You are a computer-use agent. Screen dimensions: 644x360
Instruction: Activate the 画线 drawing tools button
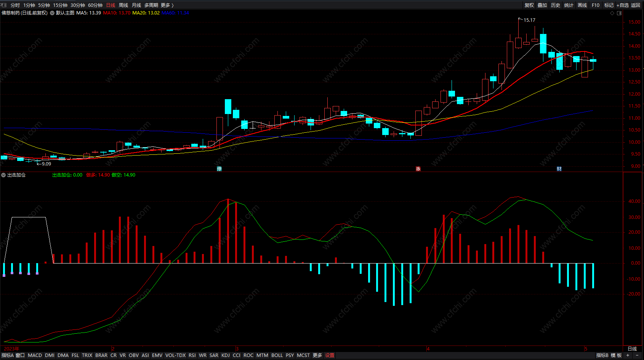[x=582, y=5]
